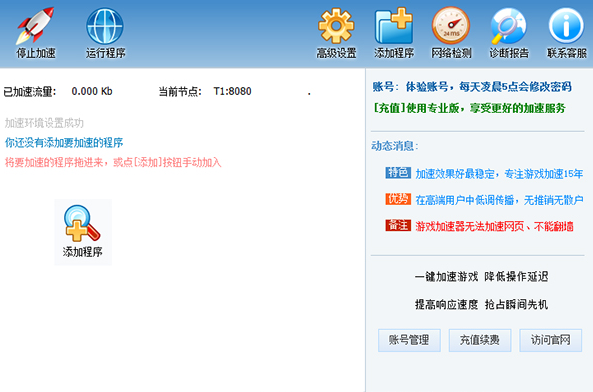
Task: Click the gray status 加速环境设置成功
Action: click(x=44, y=123)
